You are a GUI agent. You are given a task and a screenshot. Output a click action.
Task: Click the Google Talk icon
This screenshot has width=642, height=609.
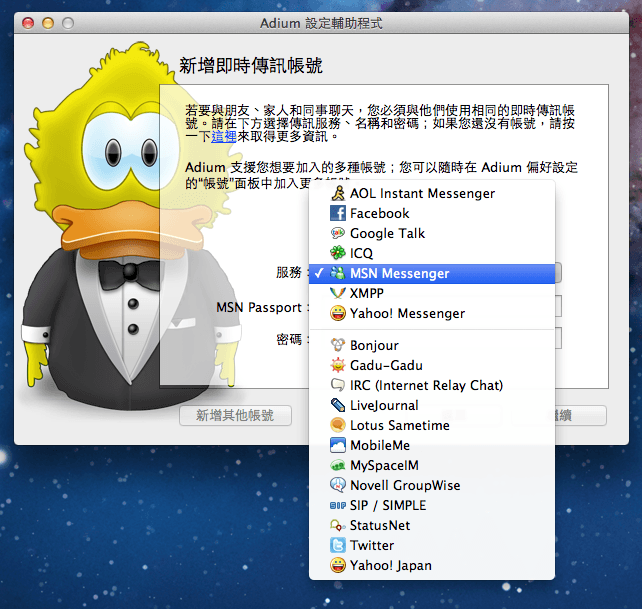(338, 233)
